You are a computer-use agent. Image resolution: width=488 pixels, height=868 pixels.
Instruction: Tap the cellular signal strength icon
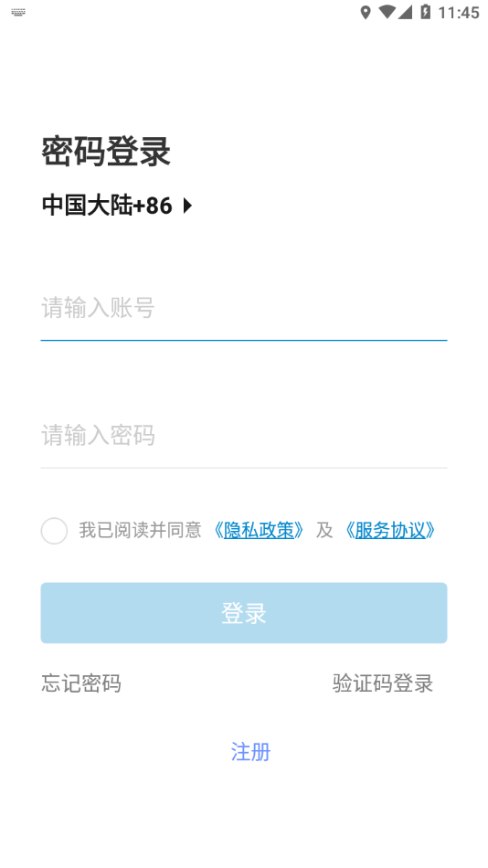pyautogui.click(x=405, y=12)
